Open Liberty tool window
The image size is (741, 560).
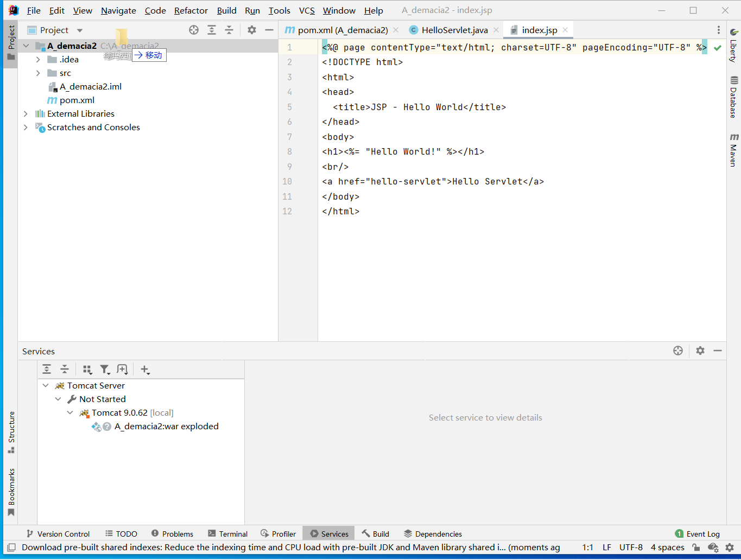tap(734, 45)
